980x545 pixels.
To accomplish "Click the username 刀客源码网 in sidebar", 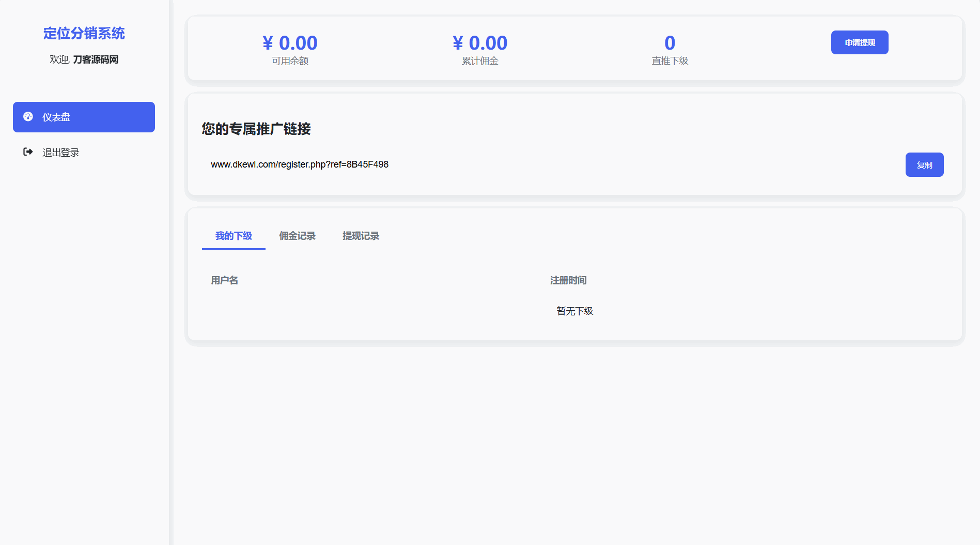I will (96, 59).
